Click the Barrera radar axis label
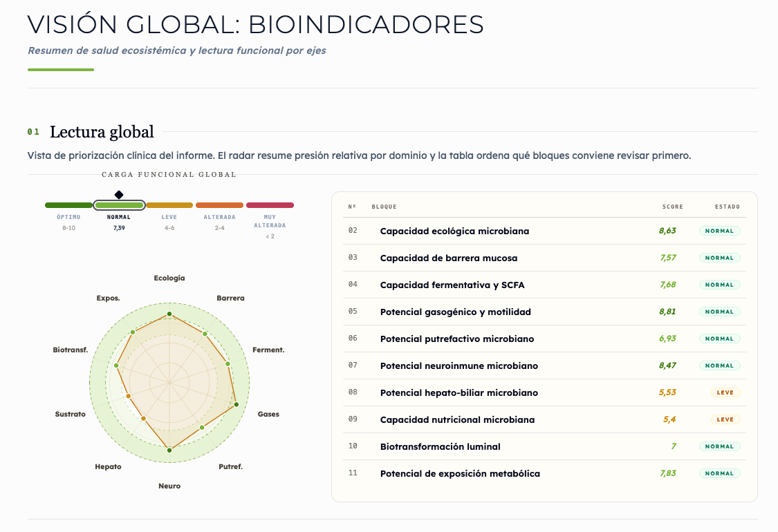Image resolution: width=778 pixels, height=532 pixels. click(x=230, y=298)
